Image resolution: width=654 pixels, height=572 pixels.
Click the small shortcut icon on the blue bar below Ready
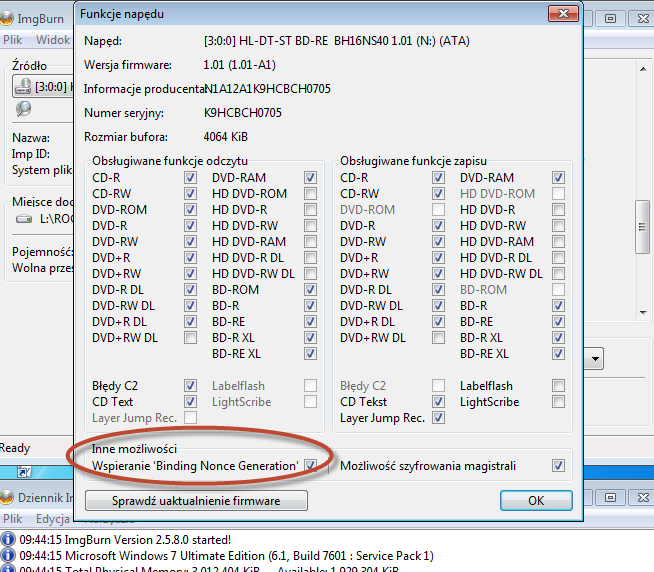(24, 472)
